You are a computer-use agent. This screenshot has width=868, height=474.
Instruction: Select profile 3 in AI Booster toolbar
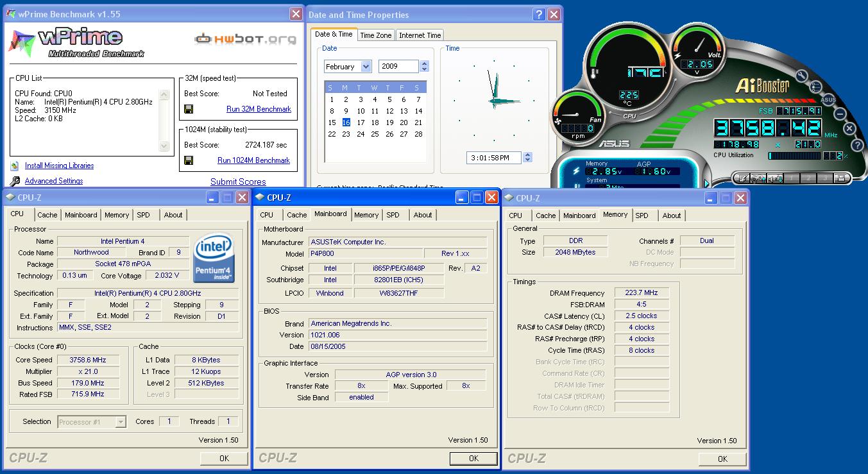[825, 178]
